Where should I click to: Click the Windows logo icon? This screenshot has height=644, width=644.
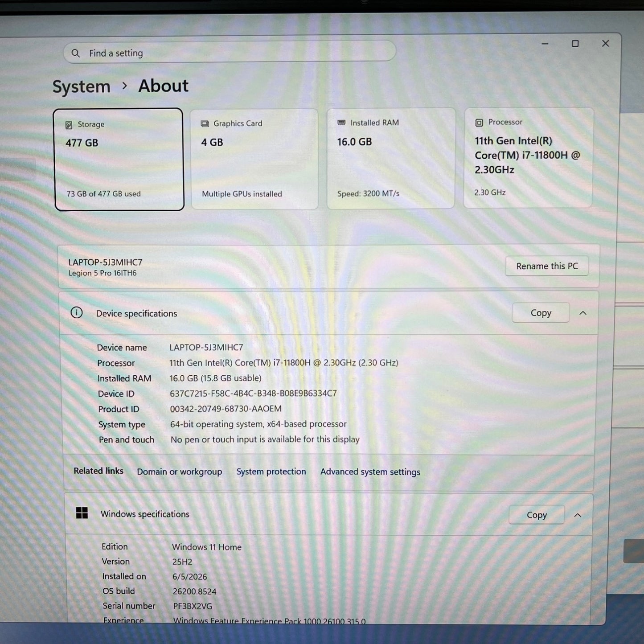coord(82,513)
